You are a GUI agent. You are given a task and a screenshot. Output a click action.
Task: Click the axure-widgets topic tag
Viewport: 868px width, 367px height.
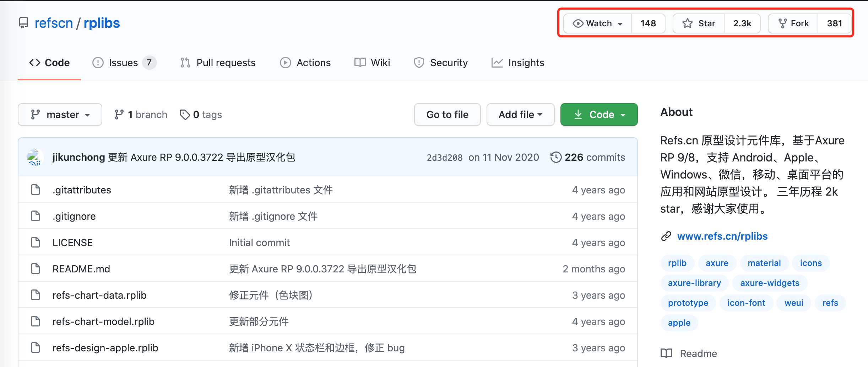click(x=770, y=283)
